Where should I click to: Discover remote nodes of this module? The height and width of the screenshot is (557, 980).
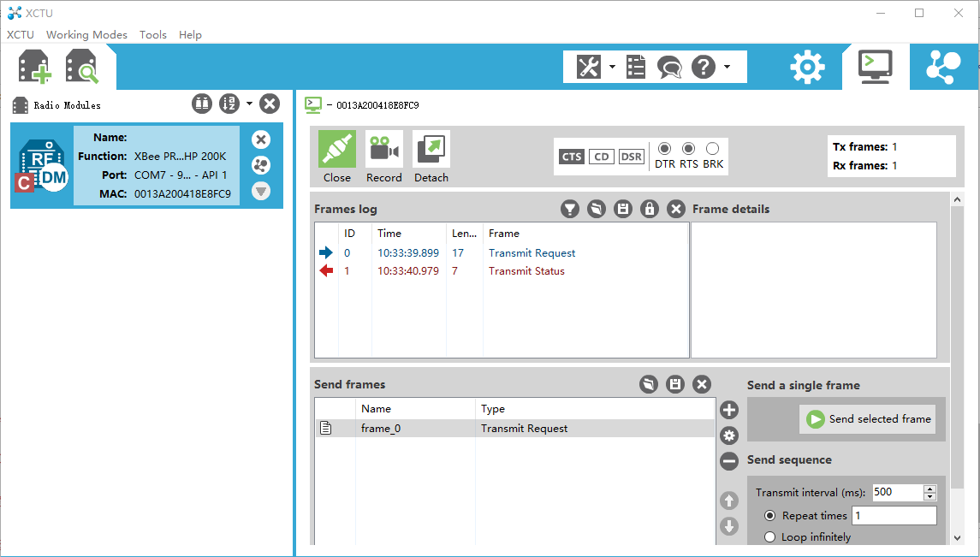tap(261, 165)
